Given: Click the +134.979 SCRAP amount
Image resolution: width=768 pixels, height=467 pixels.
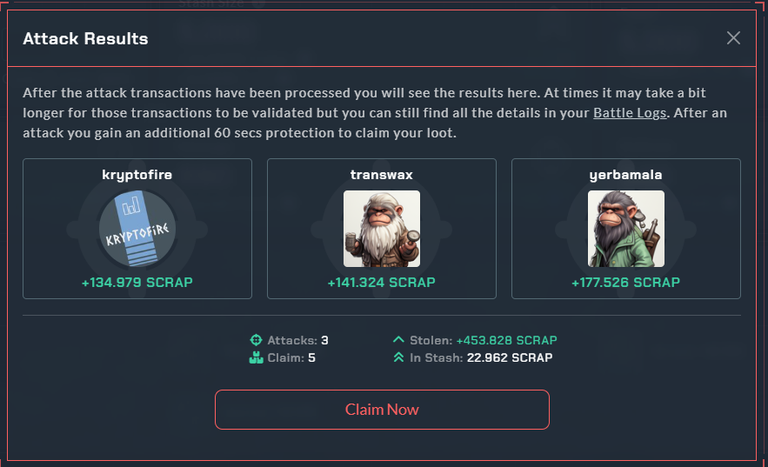Looking at the screenshot, I should click(137, 282).
